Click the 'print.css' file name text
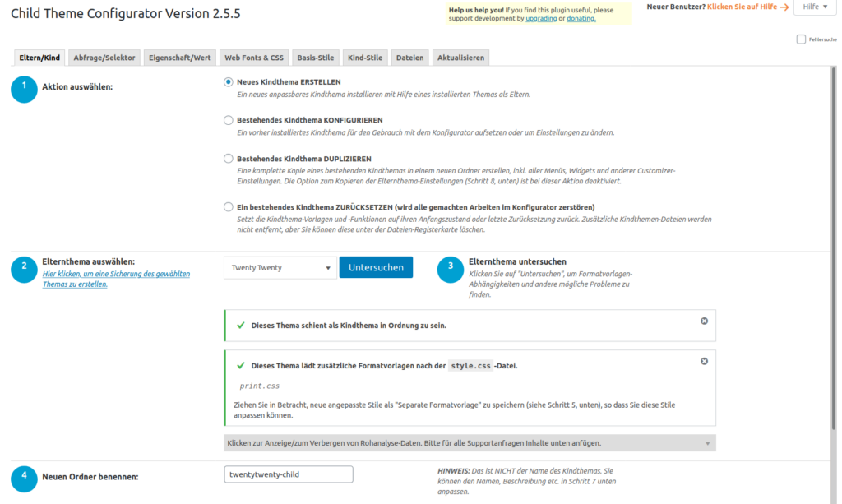842x504 pixels. 259,386
